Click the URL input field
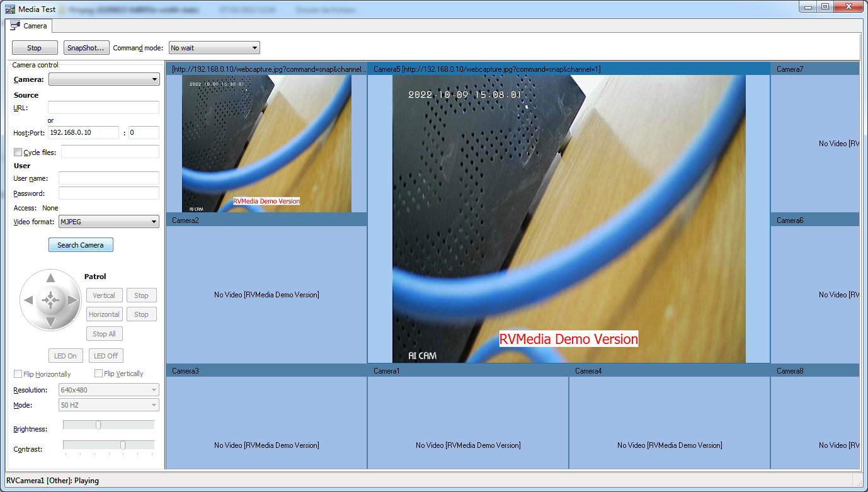 (103, 108)
